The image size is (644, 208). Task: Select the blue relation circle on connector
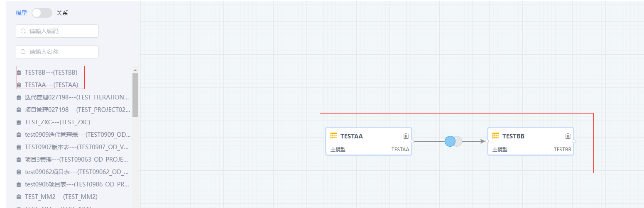point(450,141)
